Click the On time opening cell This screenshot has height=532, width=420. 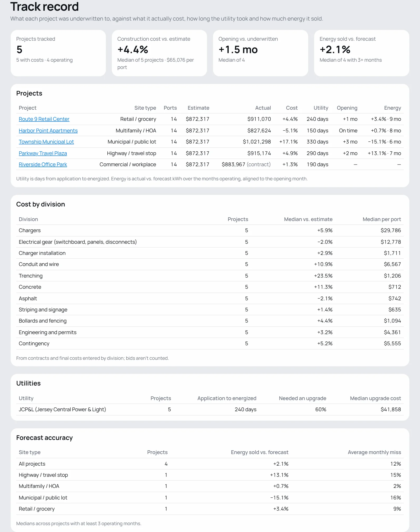[348, 131]
